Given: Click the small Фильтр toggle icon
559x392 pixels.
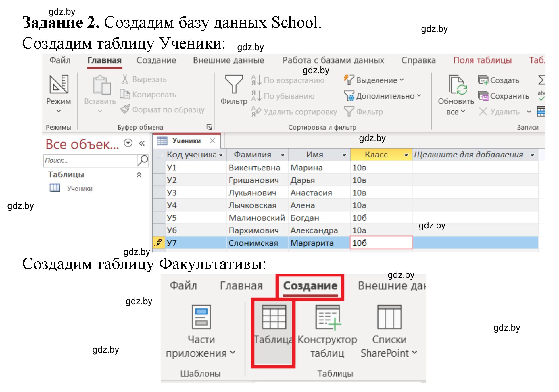Looking at the screenshot, I should click(x=349, y=112).
